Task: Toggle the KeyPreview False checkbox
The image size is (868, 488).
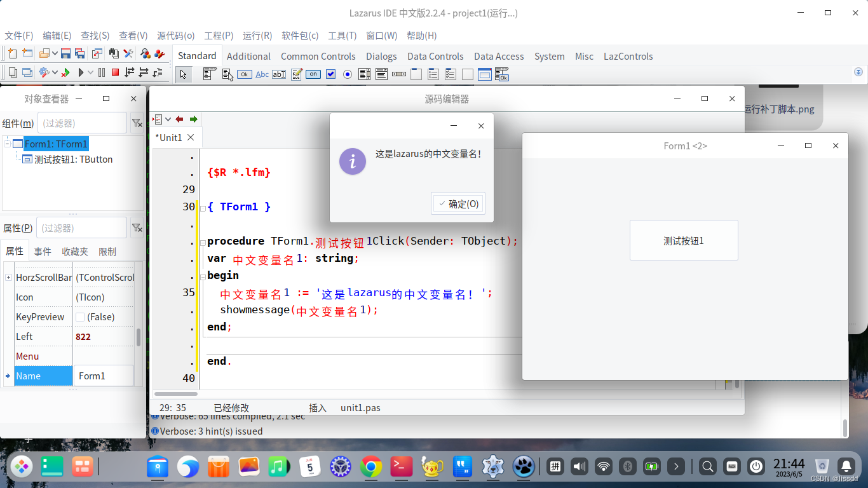Action: [80, 317]
